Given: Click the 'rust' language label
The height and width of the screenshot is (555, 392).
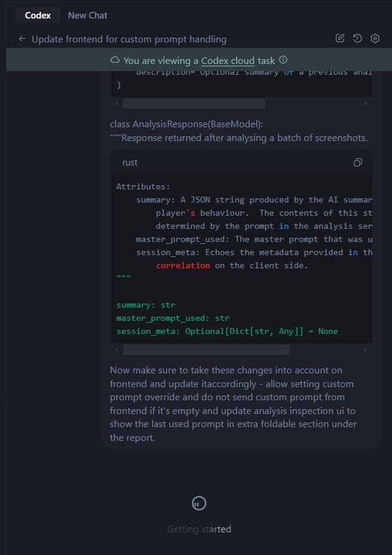Looking at the screenshot, I should pos(130,162).
